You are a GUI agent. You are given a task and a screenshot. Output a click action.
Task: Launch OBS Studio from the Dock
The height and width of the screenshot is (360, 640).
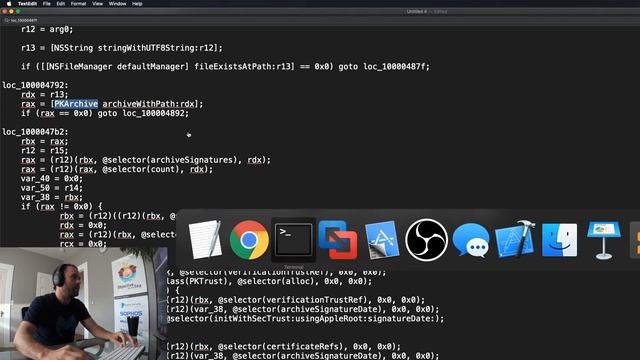(x=426, y=240)
